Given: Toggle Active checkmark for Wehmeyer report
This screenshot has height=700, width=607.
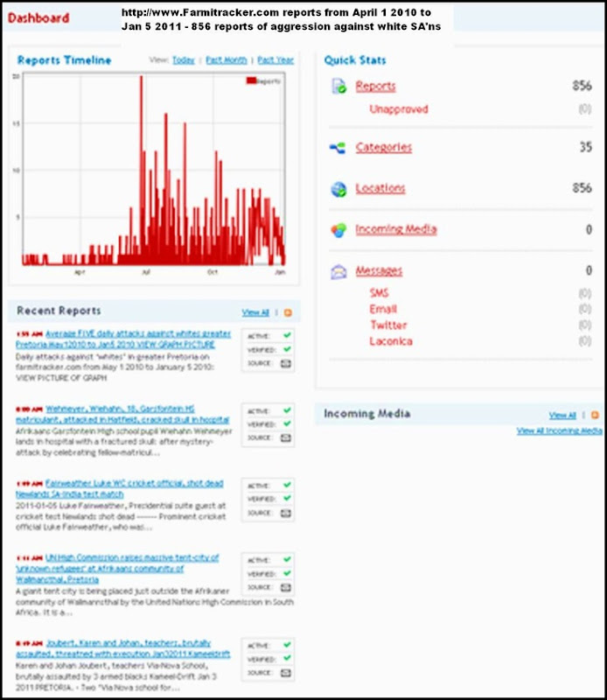Looking at the screenshot, I should [287, 410].
